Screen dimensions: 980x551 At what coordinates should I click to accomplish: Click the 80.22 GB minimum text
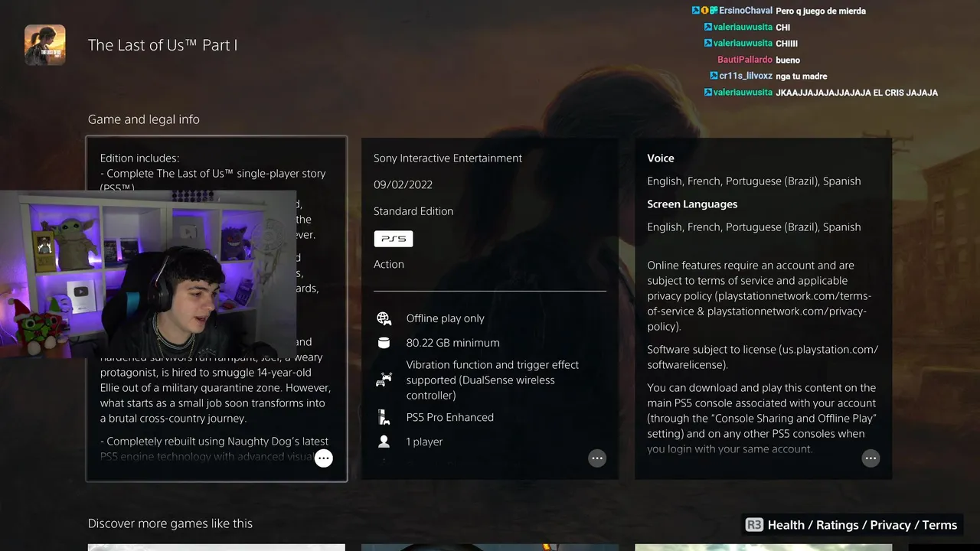tap(453, 343)
